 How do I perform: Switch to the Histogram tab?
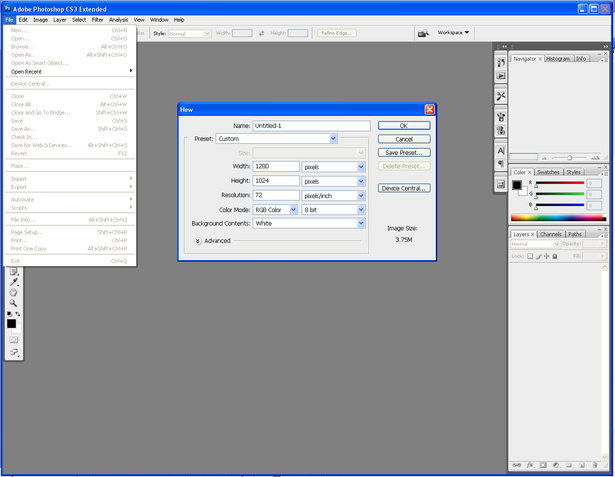[x=558, y=59]
